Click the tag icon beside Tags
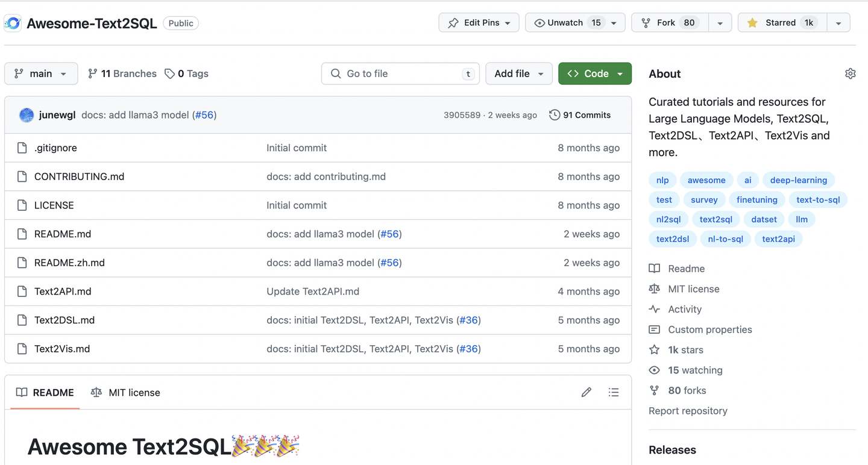The width and height of the screenshot is (868, 465). point(170,73)
